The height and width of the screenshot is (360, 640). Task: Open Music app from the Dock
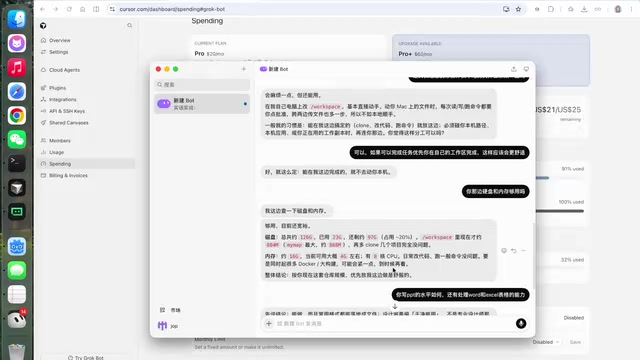tap(17, 67)
